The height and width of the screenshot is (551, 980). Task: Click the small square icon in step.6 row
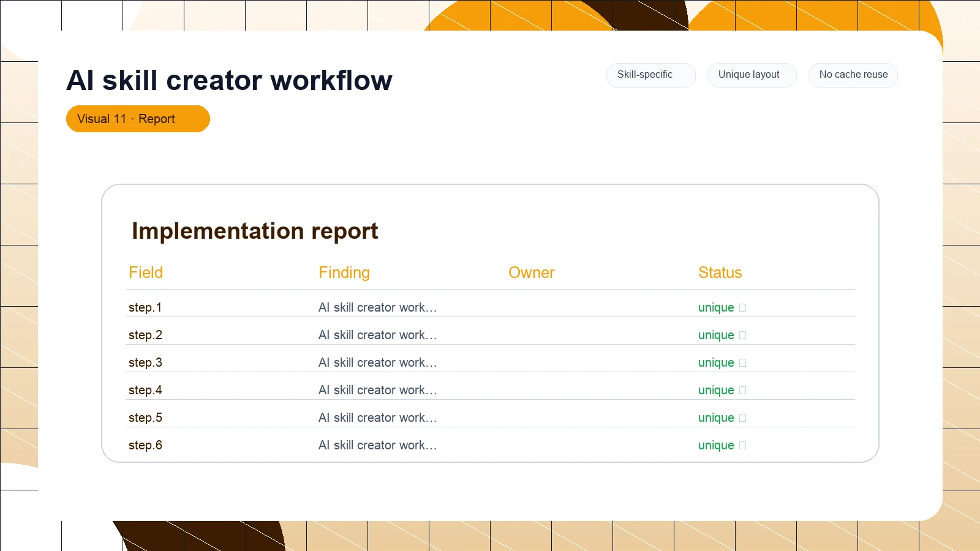point(743,446)
